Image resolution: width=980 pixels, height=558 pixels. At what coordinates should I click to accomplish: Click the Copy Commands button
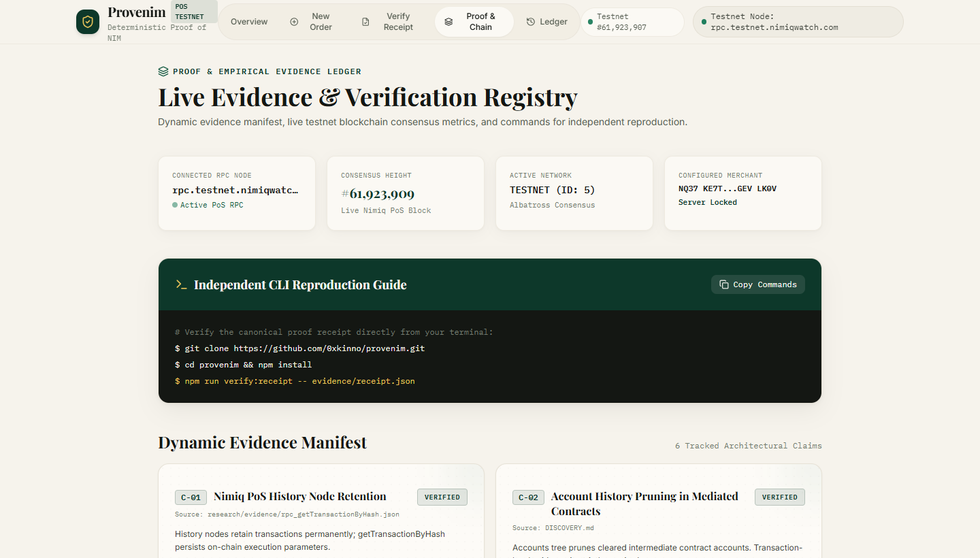(x=758, y=284)
